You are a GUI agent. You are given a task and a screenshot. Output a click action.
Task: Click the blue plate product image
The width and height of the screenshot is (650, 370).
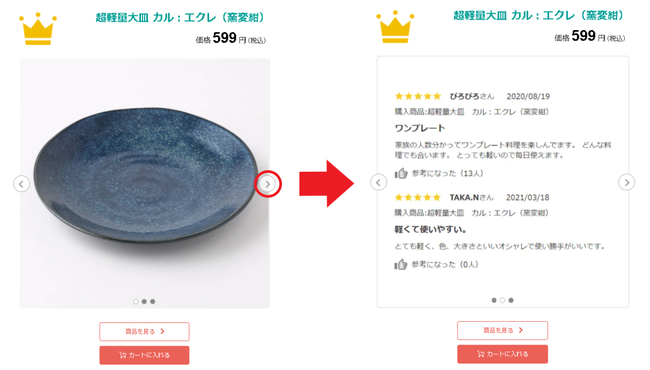(x=145, y=183)
